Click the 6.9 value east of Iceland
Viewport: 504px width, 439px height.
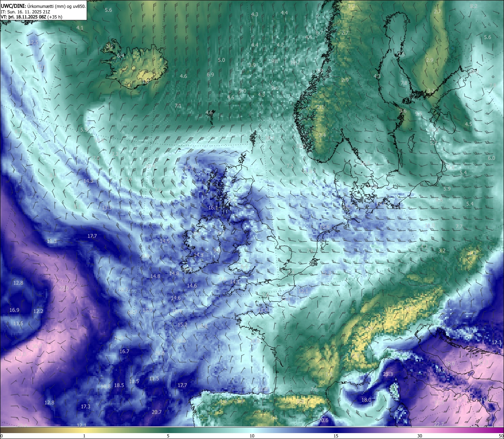pyautogui.click(x=210, y=74)
